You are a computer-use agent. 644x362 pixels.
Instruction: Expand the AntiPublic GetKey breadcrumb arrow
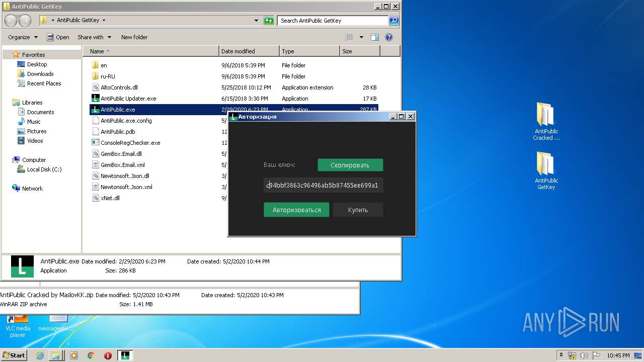pyautogui.click(x=104, y=21)
